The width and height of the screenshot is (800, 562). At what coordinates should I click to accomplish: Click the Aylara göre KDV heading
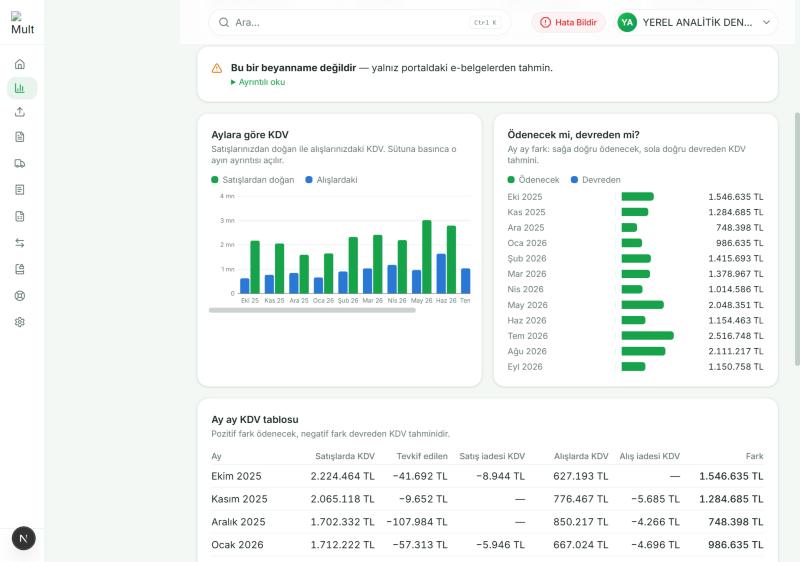(x=250, y=135)
